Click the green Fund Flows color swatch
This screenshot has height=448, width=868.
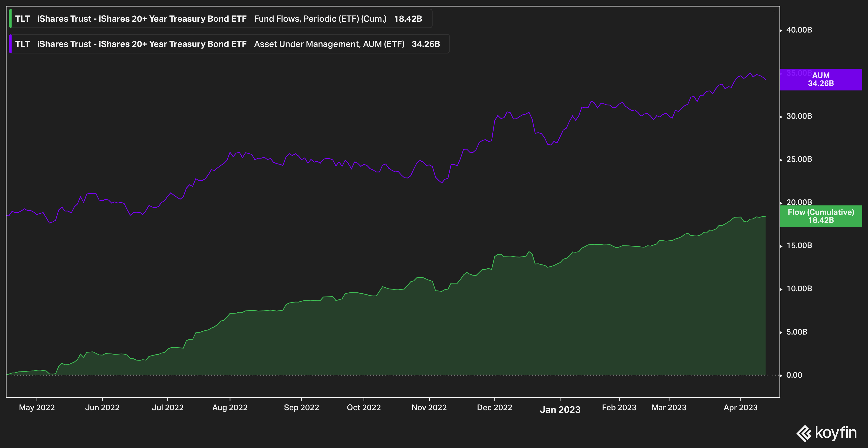coord(10,19)
